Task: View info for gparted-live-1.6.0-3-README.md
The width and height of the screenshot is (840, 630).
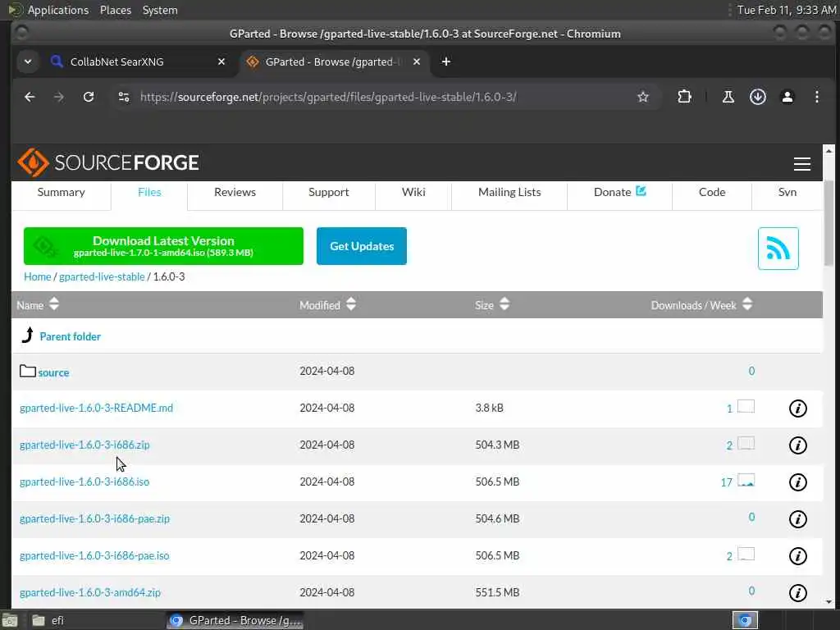Action: pos(797,409)
